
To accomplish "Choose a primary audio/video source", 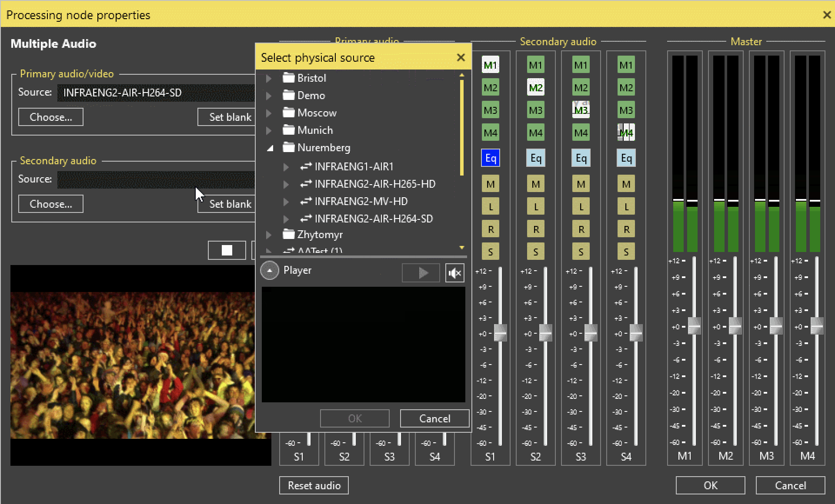I will [51, 117].
